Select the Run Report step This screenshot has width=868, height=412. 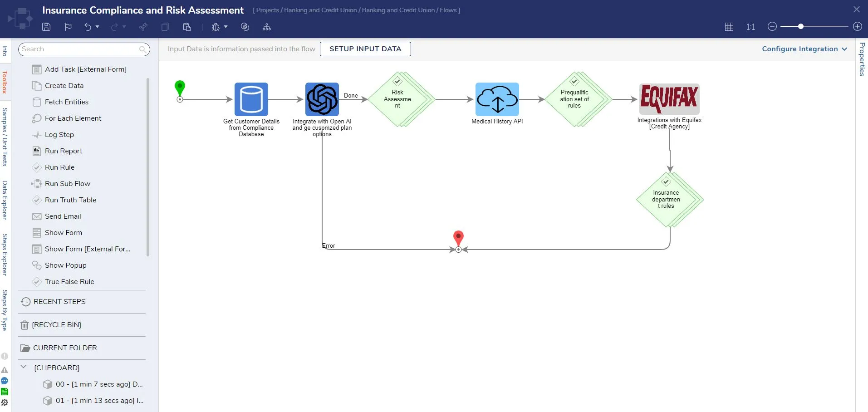[x=57, y=151]
